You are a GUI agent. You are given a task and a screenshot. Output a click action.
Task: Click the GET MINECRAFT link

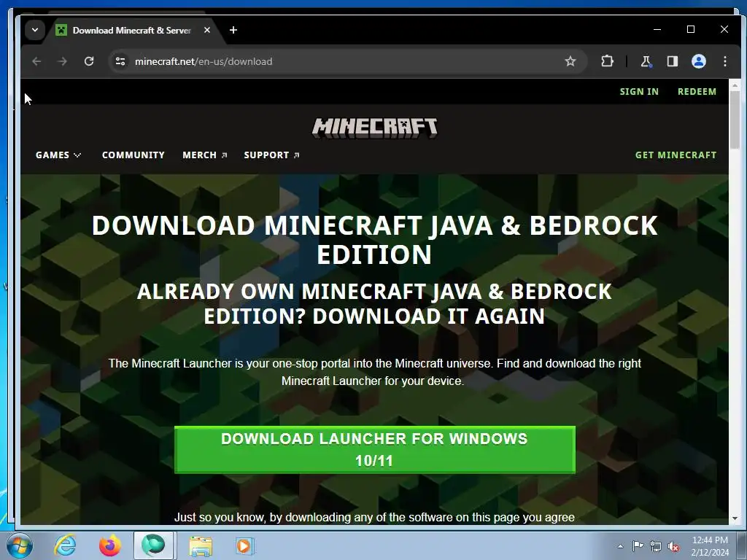pyautogui.click(x=676, y=155)
